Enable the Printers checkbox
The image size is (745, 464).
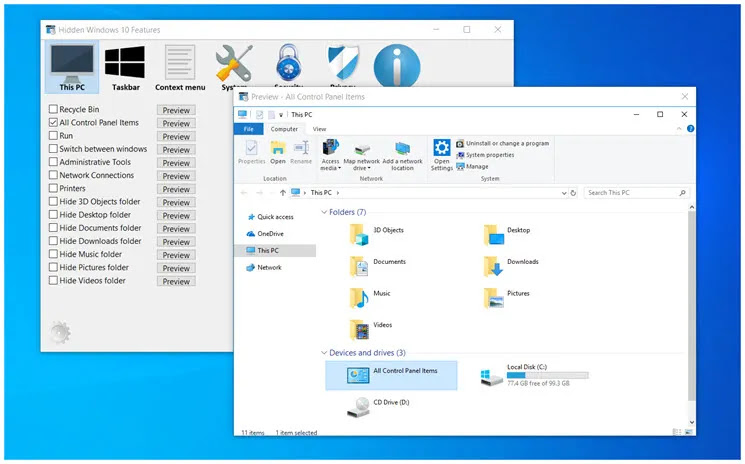click(53, 189)
